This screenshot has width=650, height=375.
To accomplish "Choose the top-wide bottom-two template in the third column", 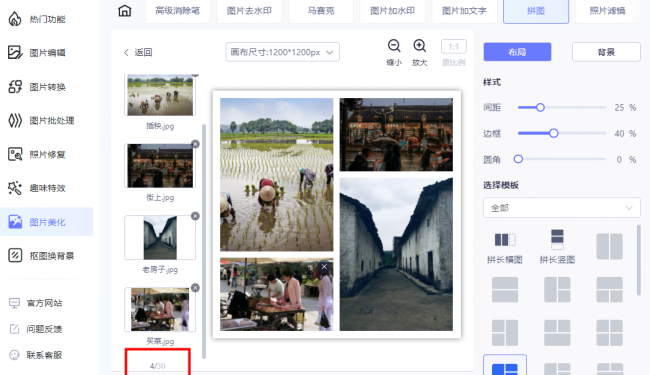I will (609, 289).
